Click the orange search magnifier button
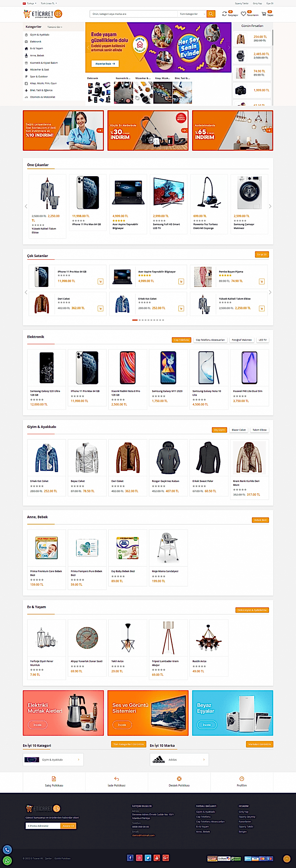This screenshot has width=296, height=868. [211, 14]
